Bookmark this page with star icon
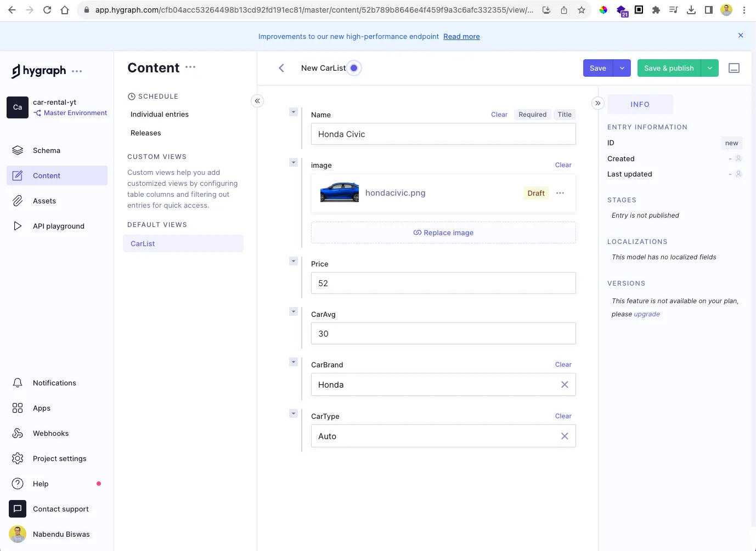Screen dimensions: 756x551 [x=582, y=10]
